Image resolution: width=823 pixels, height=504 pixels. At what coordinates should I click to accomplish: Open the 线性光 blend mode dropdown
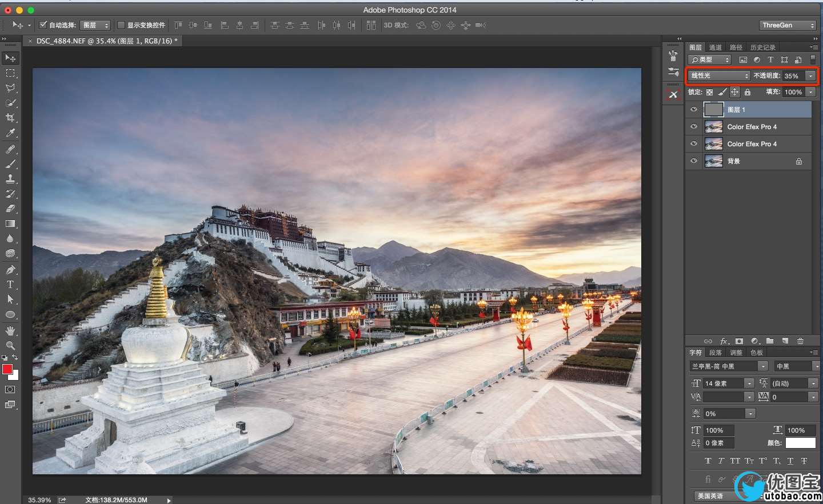tap(719, 76)
